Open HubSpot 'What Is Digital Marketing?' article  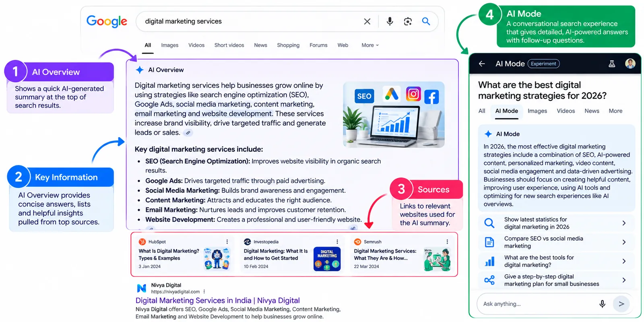tap(169, 254)
